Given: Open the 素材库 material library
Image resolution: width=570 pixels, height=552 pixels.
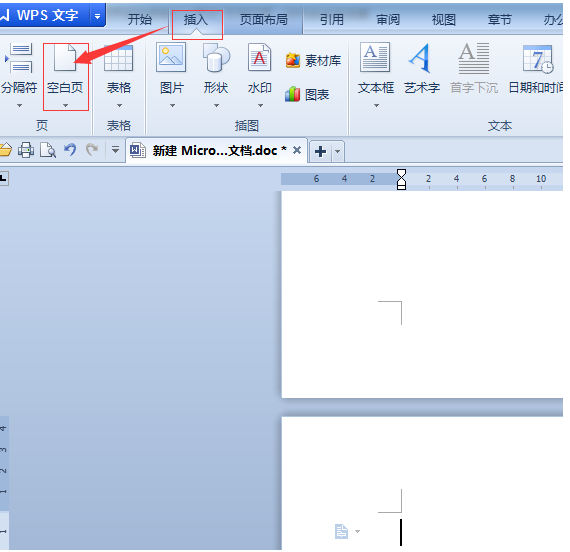Looking at the screenshot, I should [313, 61].
